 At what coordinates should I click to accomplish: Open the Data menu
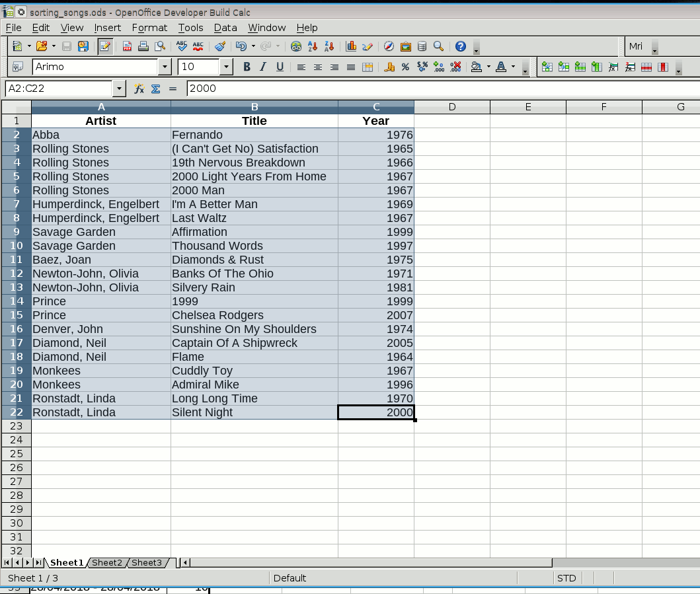[225, 28]
